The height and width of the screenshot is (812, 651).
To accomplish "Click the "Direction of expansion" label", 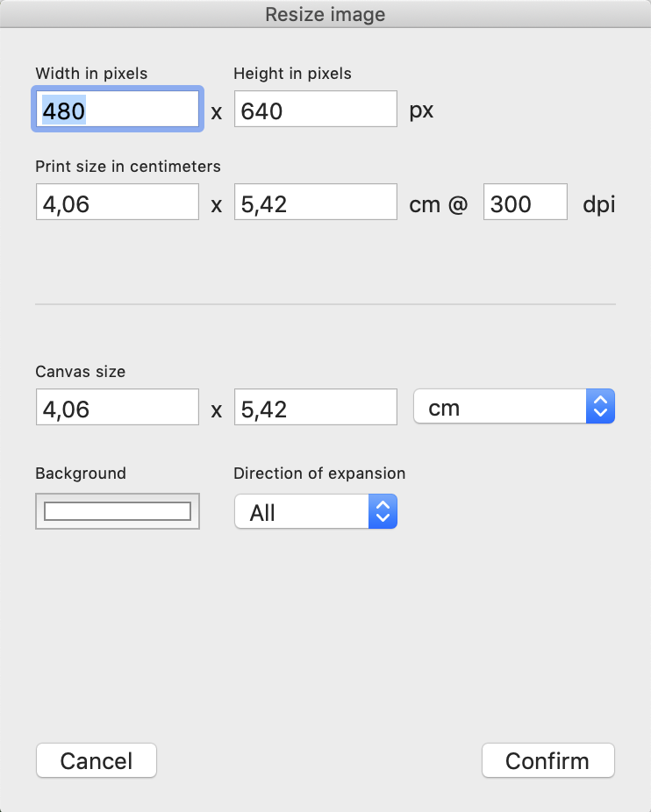I will tap(319, 474).
